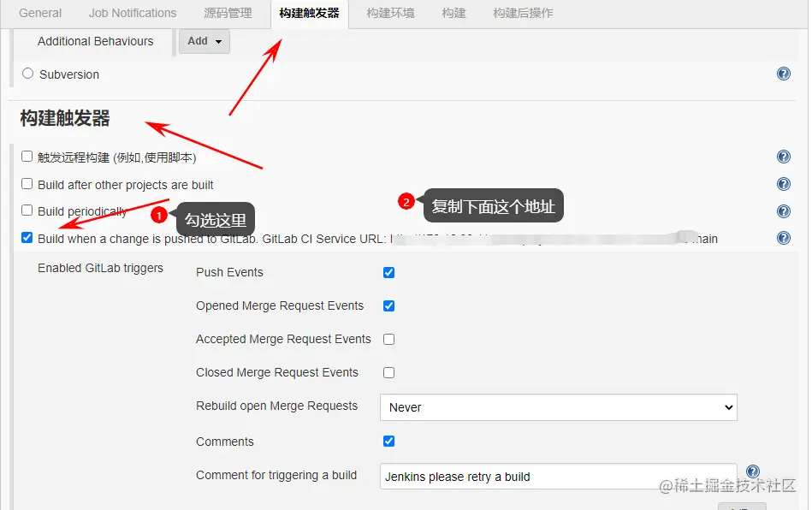Check the Build periodically option
Image resolution: width=812 pixels, height=510 pixels.
point(27,211)
